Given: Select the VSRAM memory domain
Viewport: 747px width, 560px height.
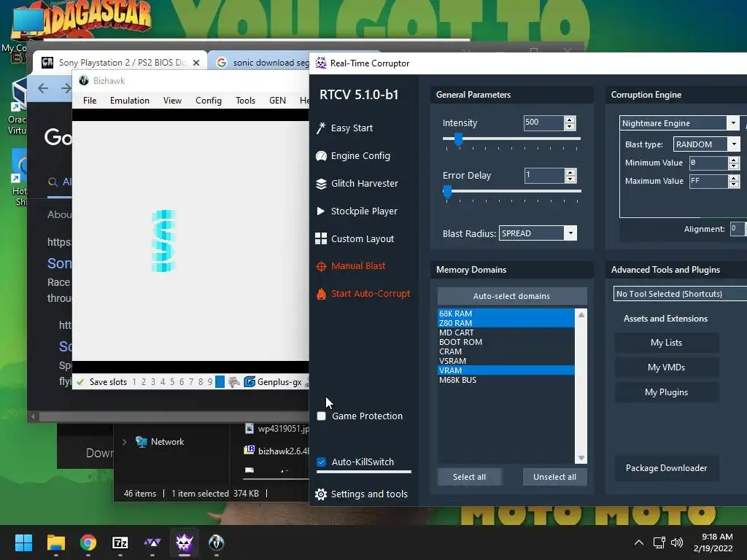Looking at the screenshot, I should tap(506, 361).
